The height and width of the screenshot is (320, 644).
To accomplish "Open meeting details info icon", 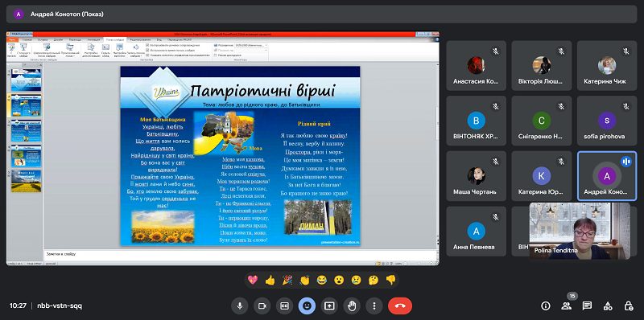I will pyautogui.click(x=546, y=306).
